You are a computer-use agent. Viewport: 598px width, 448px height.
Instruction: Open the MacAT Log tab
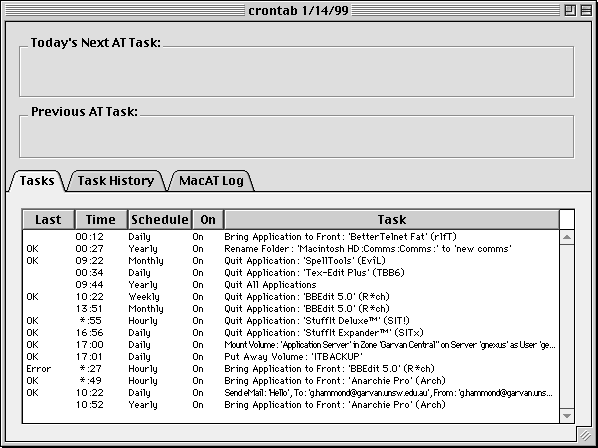[x=211, y=180]
